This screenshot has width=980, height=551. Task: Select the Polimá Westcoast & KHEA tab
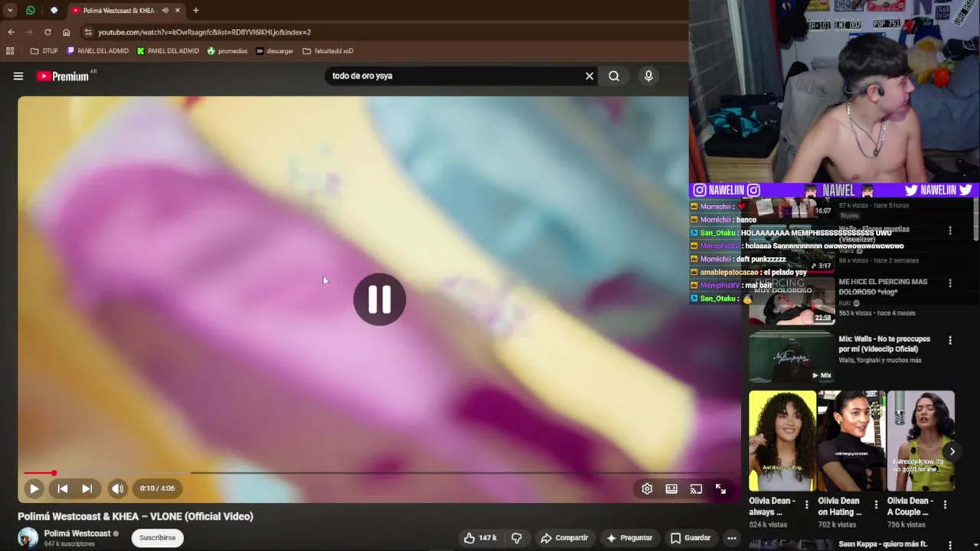(x=119, y=11)
